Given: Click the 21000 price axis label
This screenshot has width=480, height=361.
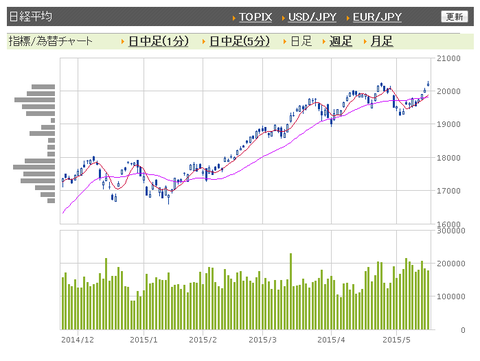Looking at the screenshot, I should (448, 58).
